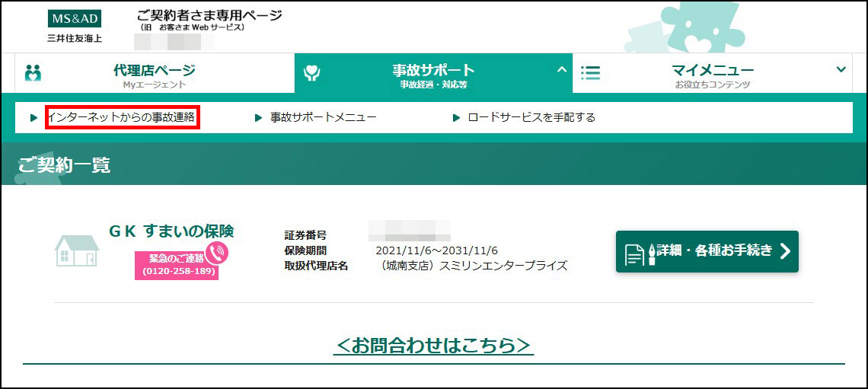The width and height of the screenshot is (868, 389).
Task: Expand the マイメニュー dropdown chevron
Action: 841,69
